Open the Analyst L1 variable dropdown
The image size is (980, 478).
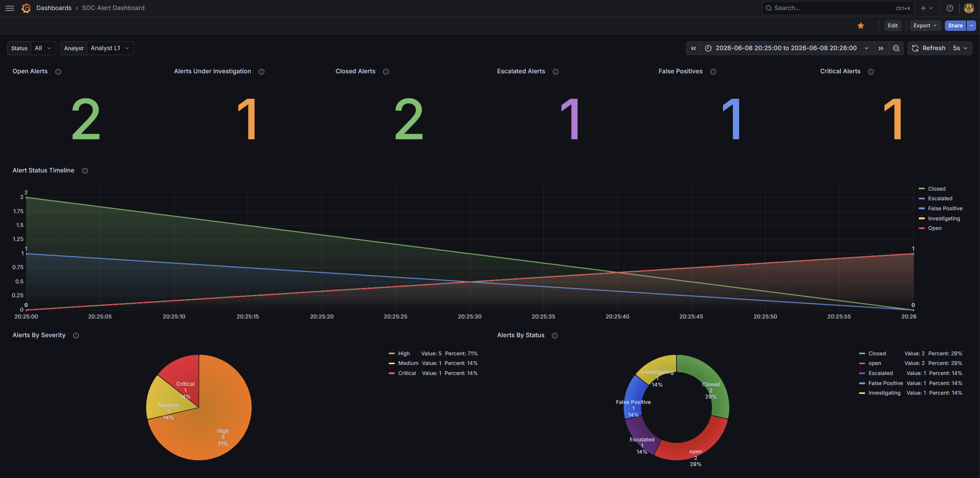(x=110, y=48)
